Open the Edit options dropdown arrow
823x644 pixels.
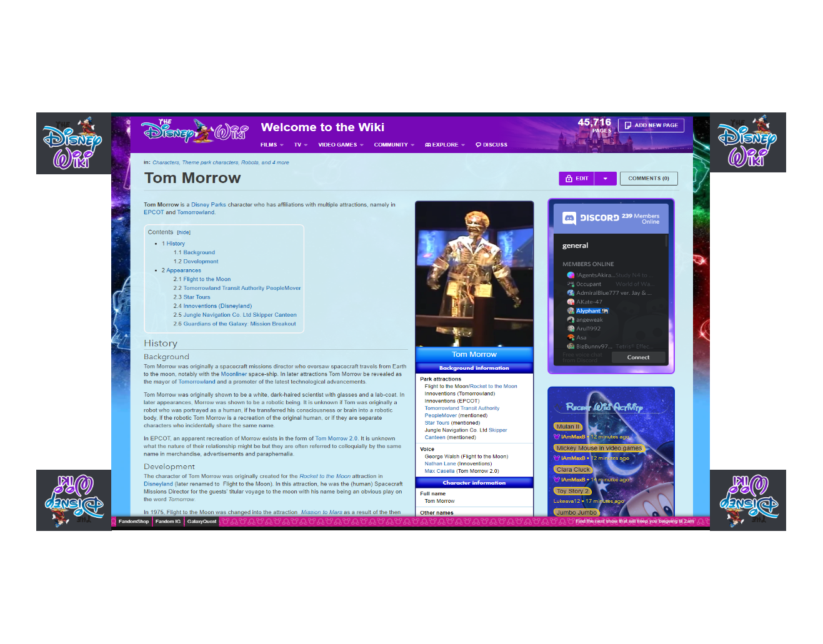[605, 179]
